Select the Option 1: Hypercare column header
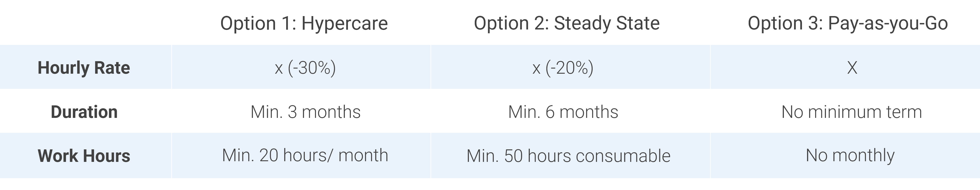The image size is (980, 190). 304,23
